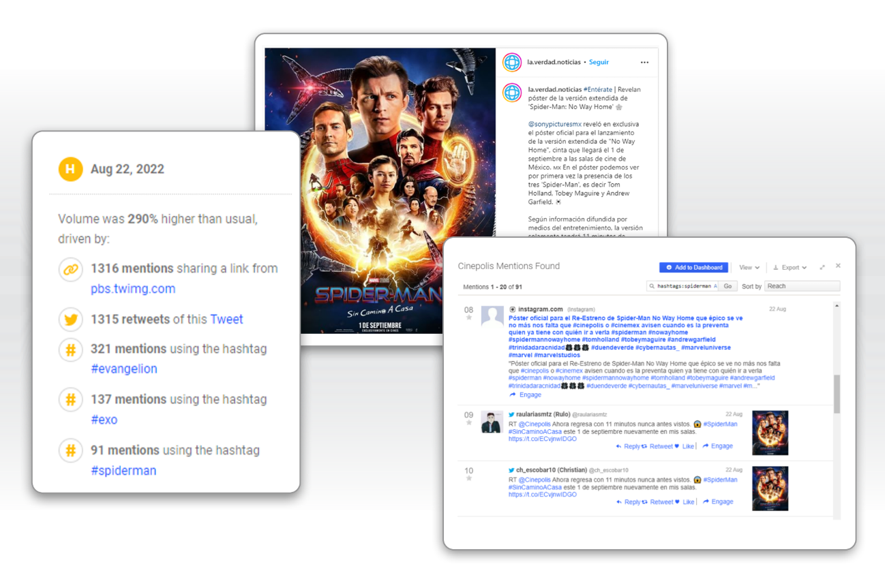Click #SpiderMan hashtag in raulariasmtz tweet
The image size is (885, 588).
tap(720, 424)
